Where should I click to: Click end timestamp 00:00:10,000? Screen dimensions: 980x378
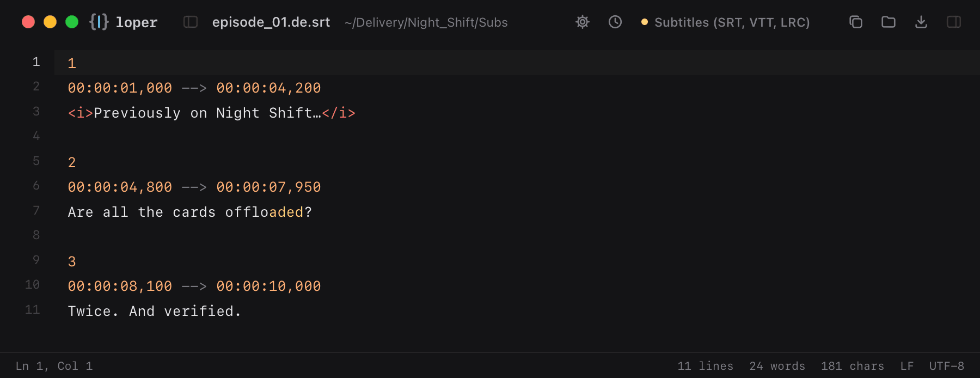tap(268, 286)
